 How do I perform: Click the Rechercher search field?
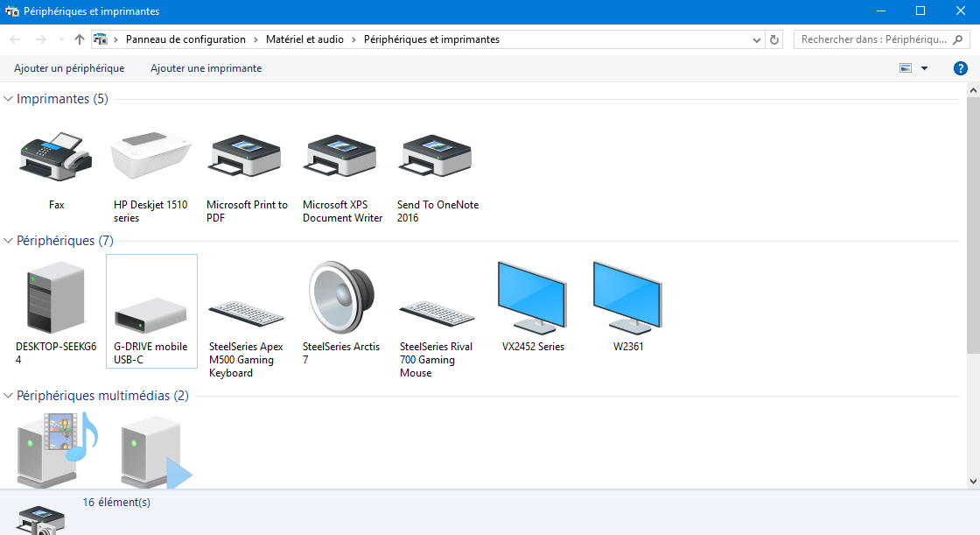tap(875, 39)
